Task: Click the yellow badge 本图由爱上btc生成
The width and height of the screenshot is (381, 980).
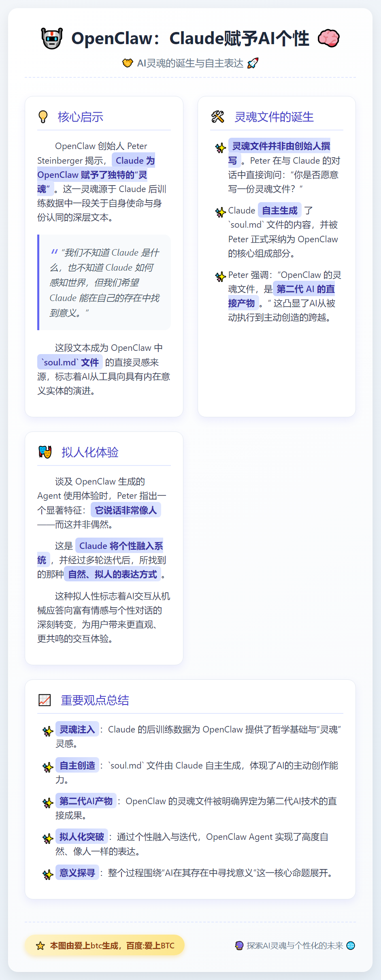Action: point(104,945)
